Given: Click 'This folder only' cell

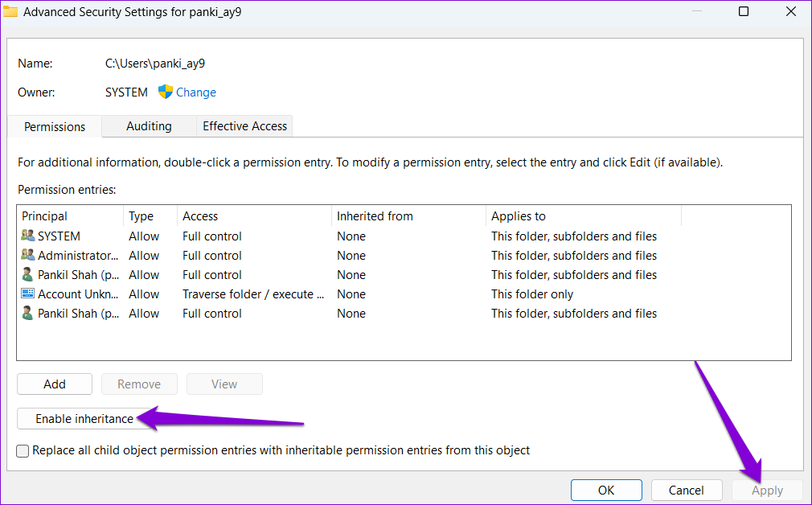Looking at the screenshot, I should 532,294.
